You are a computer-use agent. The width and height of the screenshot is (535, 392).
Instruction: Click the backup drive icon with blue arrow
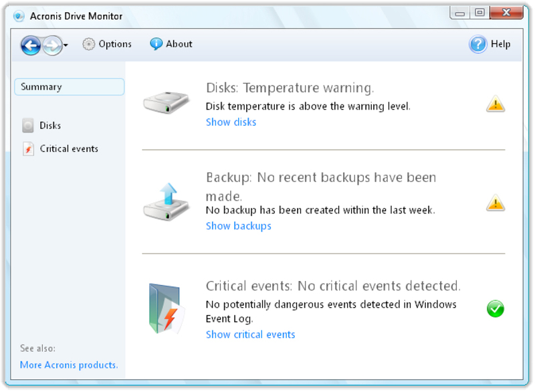167,202
